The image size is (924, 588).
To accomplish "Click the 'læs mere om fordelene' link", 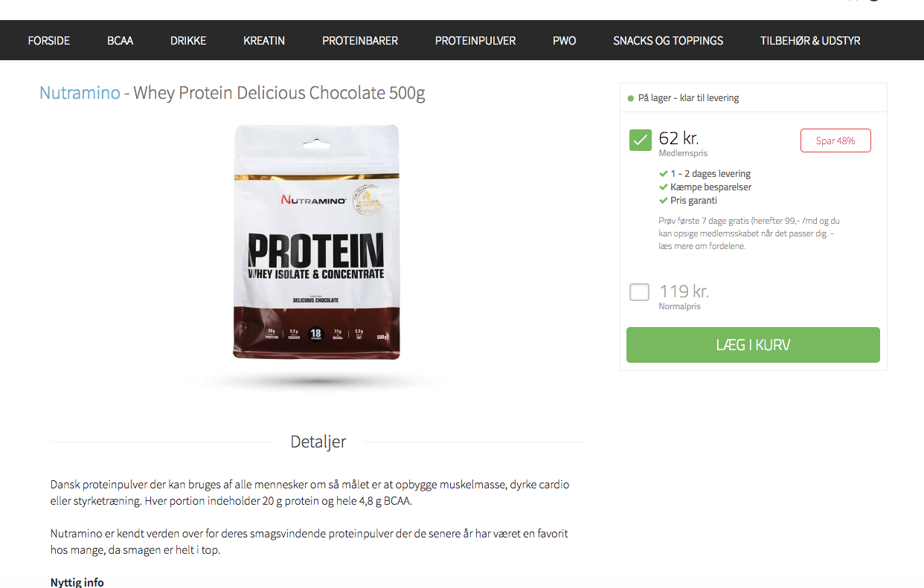I will click(702, 246).
